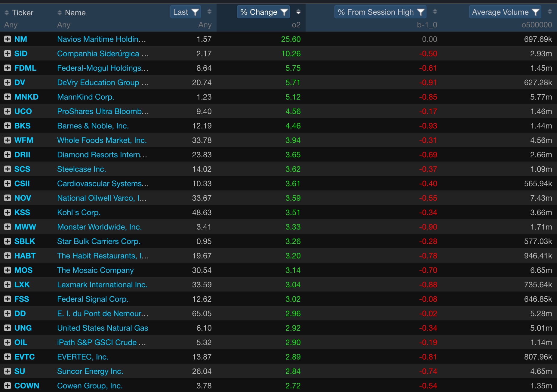This screenshot has width=557, height=392.
Task: Click the plus icon beside MOS
Action: pyautogui.click(x=8, y=270)
